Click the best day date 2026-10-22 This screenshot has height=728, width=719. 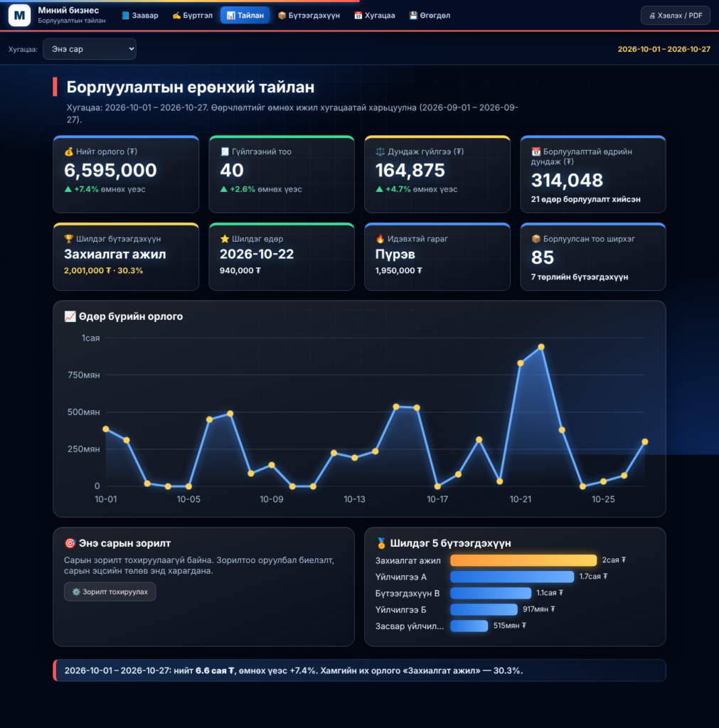[x=257, y=254]
